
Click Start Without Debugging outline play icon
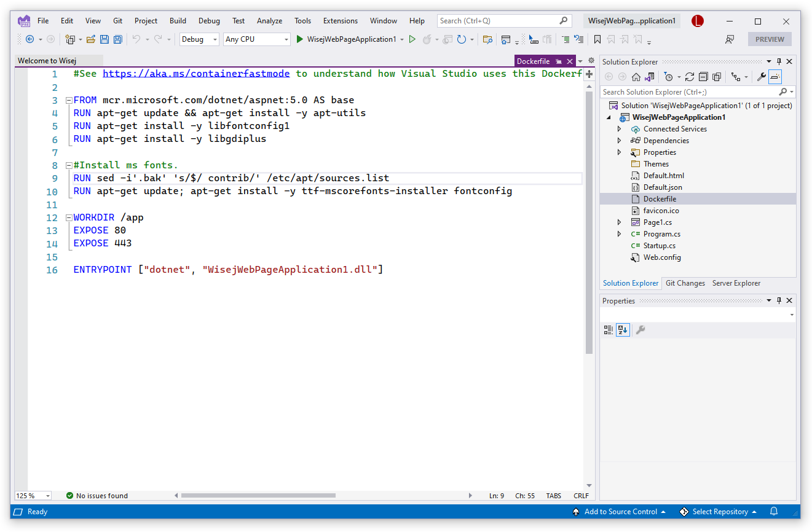tap(412, 39)
